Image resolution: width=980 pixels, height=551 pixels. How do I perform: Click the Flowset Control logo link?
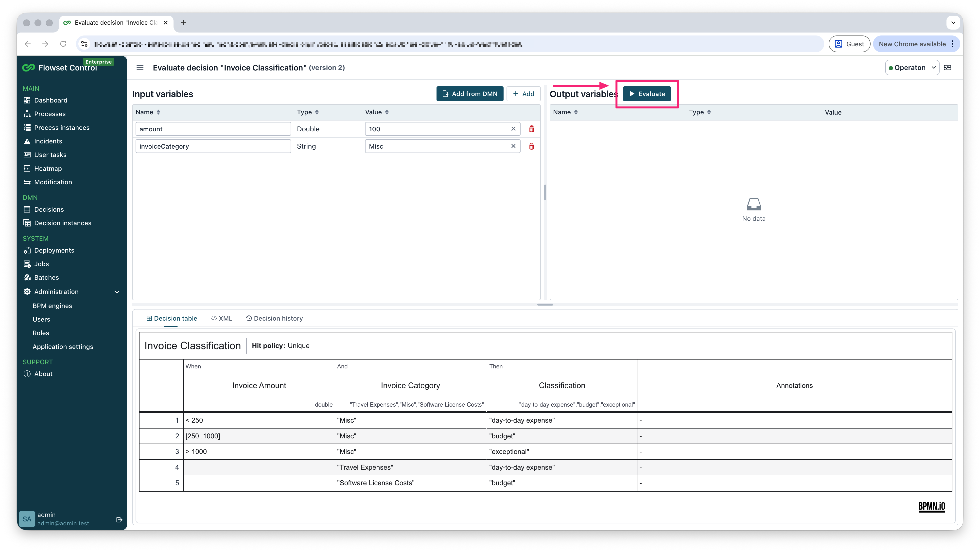coord(60,68)
